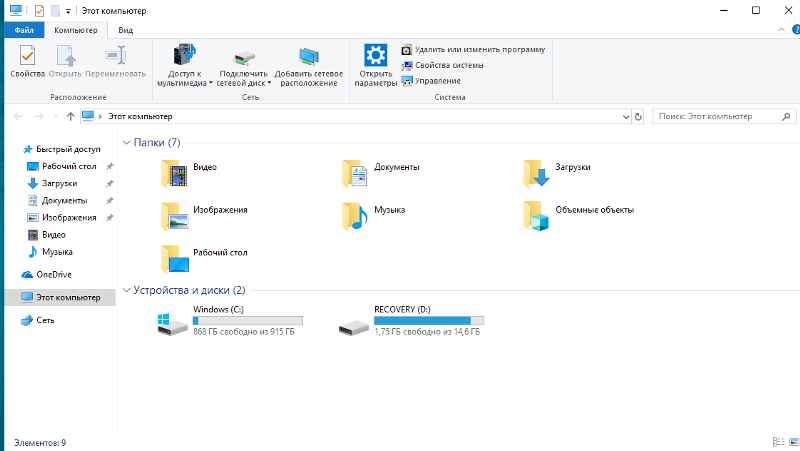Viewport: 800px width, 451px height.
Task: Open the help question mark icon
Action: tap(796, 30)
